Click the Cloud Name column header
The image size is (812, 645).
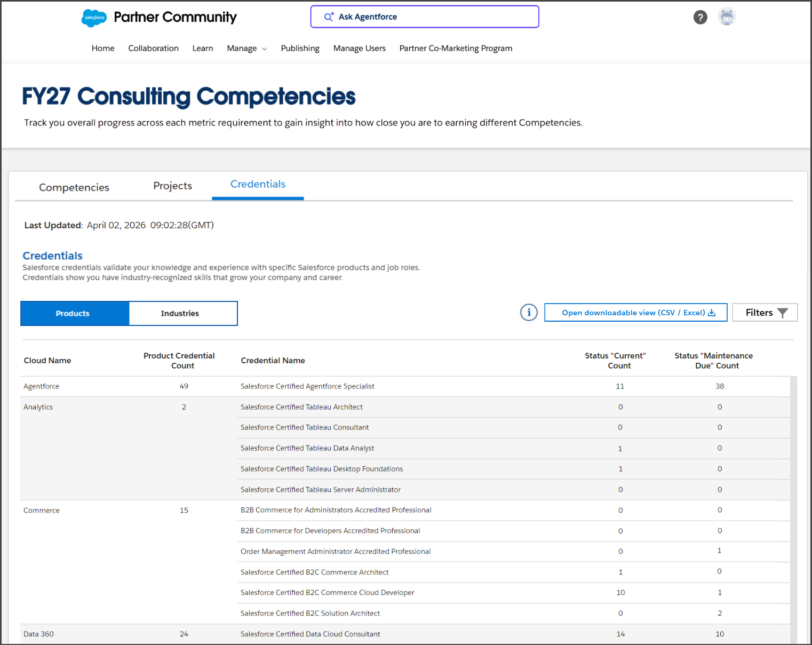pyautogui.click(x=47, y=361)
